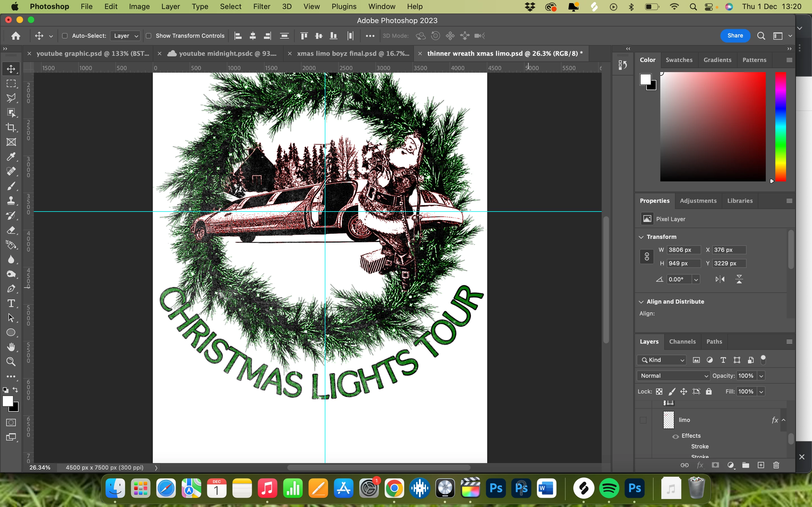This screenshot has width=812, height=507.
Task: Click the hue spectrum slider bar
Action: 780,127
